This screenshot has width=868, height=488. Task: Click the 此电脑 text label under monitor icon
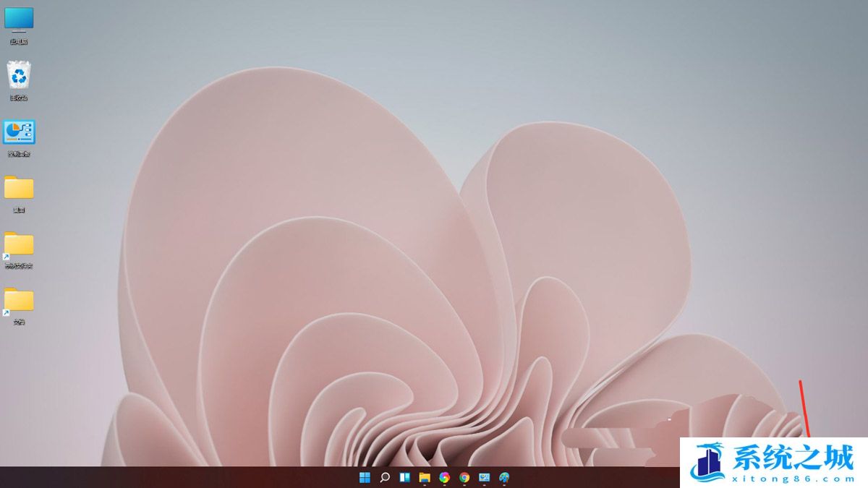pyautogui.click(x=19, y=42)
